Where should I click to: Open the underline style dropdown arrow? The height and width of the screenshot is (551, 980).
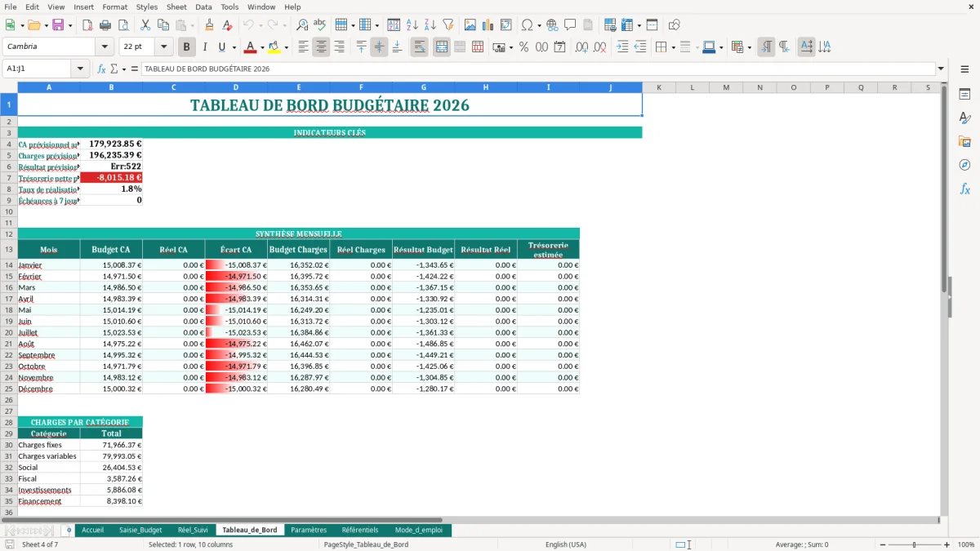pos(233,47)
